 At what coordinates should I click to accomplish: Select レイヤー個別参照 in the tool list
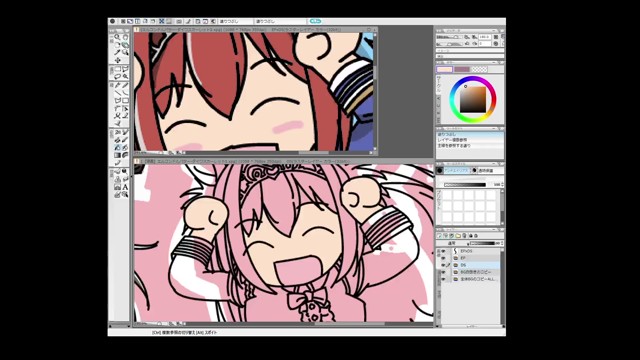coord(469,140)
